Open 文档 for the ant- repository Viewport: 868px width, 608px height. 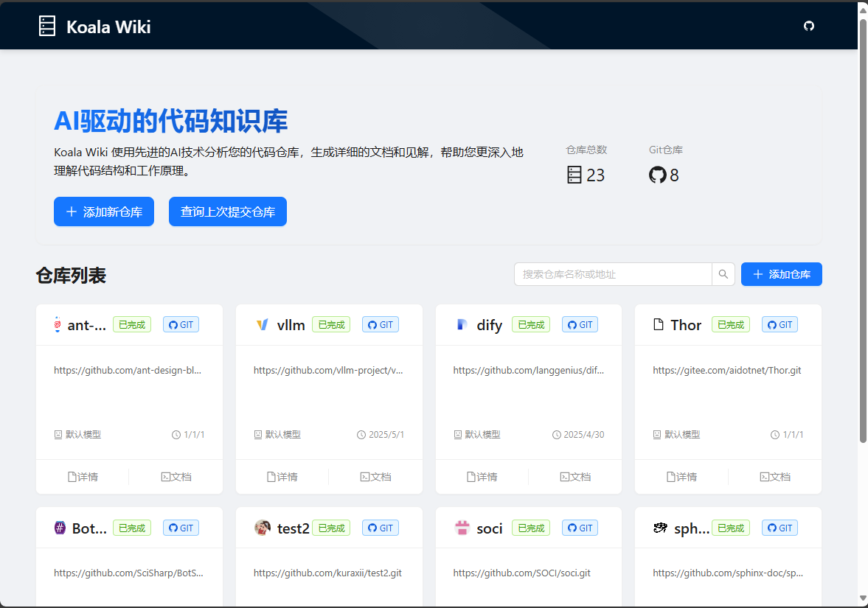[x=176, y=477]
